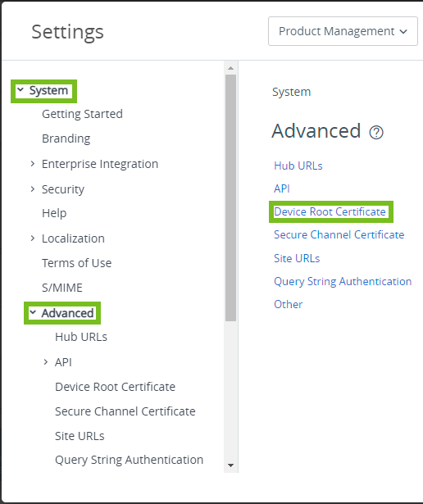
Task: Expand the Security chevron
Action: [33, 189]
